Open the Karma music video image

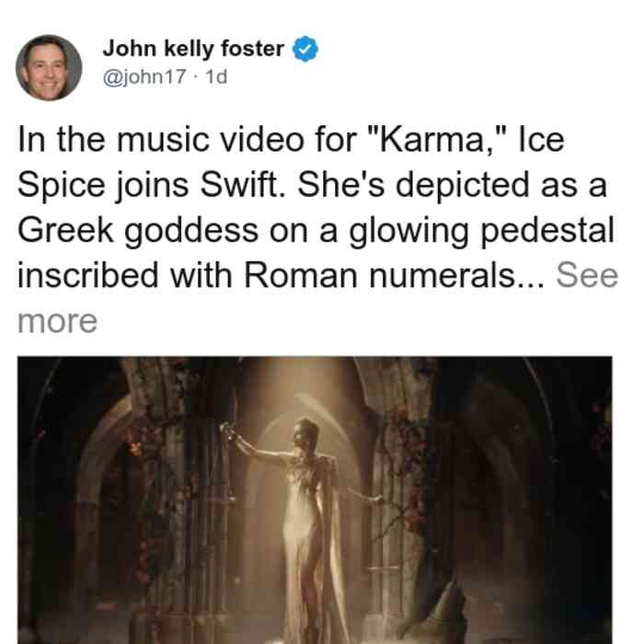[315, 500]
